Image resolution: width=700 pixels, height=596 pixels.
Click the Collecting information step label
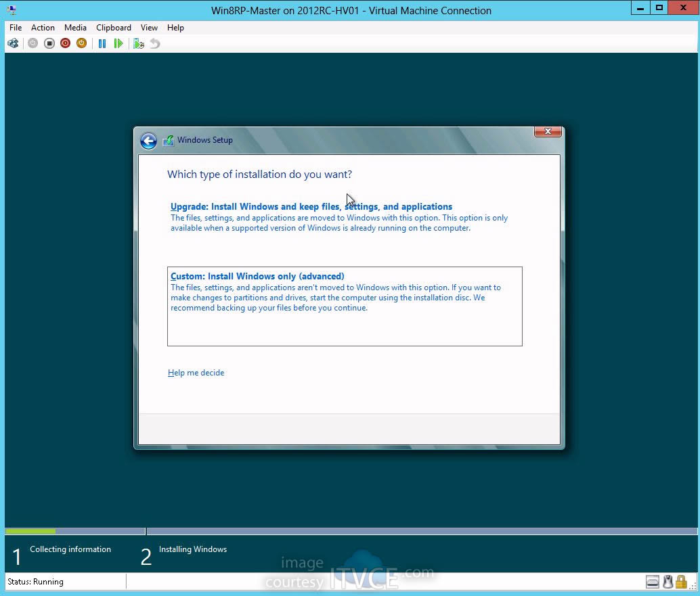[x=70, y=549]
